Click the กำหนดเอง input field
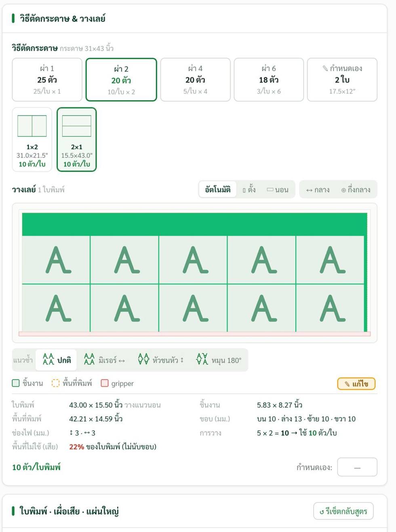The image size is (396, 532). pyautogui.click(x=357, y=467)
